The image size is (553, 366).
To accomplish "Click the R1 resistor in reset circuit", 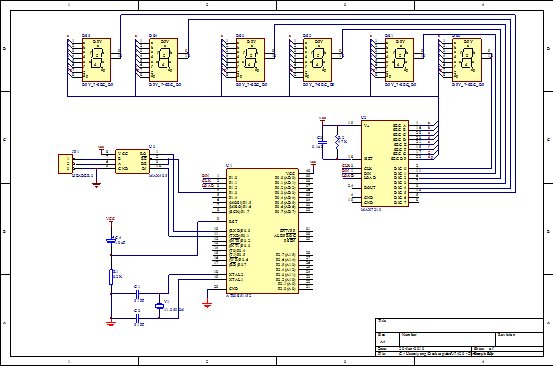I will [x=111, y=277].
